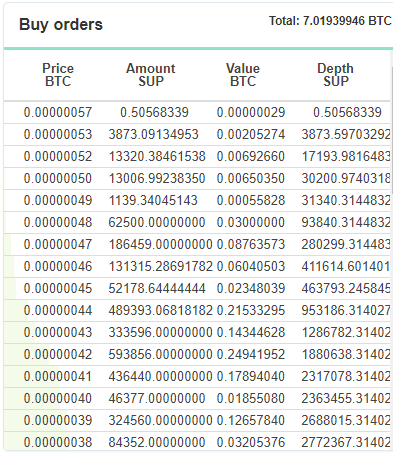Click amount 13006.99238350

[x=157, y=178]
